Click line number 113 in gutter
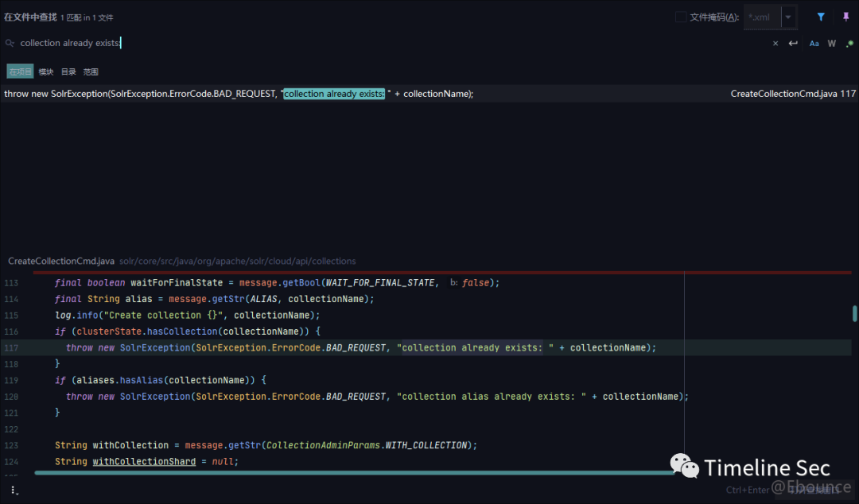859x504 pixels. pos(11,283)
